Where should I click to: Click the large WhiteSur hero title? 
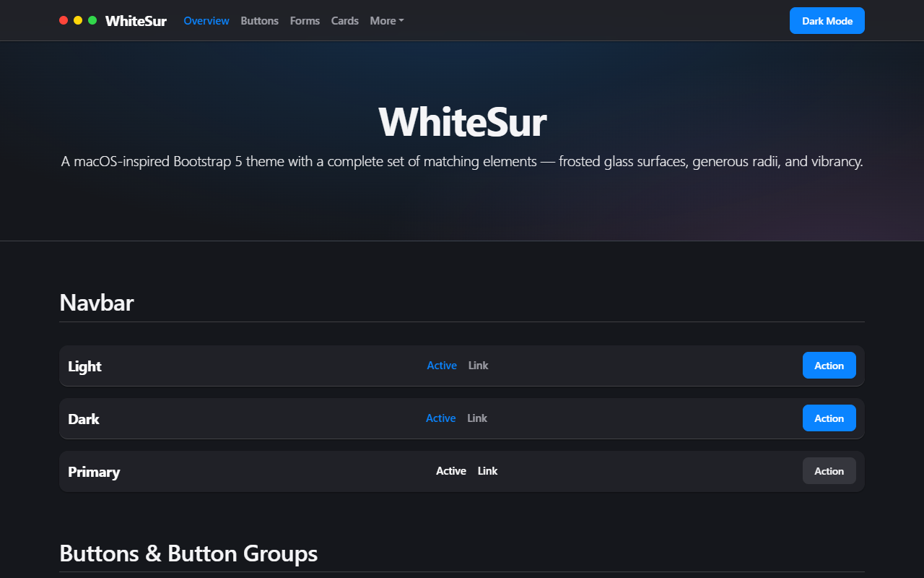tap(462, 121)
